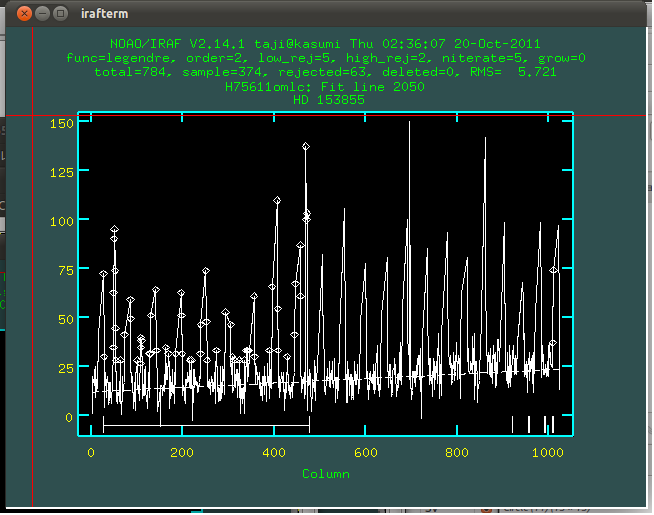Select the rejected diamond marker near column 400 peak
The width and height of the screenshot is (654, 515).
tap(277, 201)
